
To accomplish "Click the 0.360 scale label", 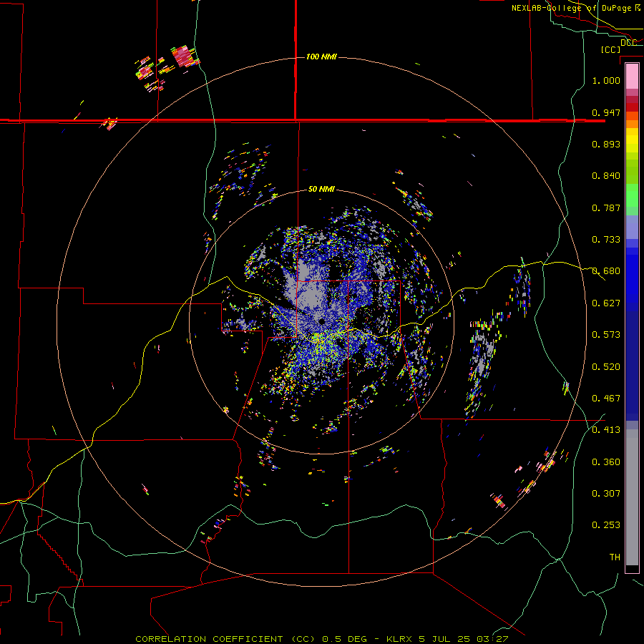I will (x=606, y=462).
